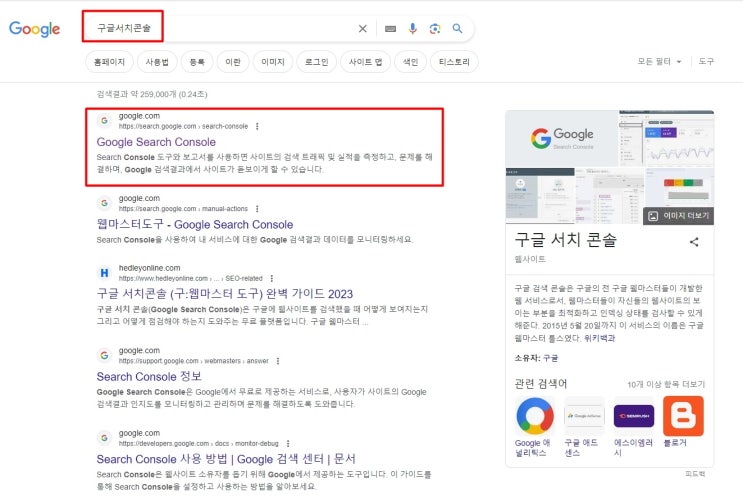Open three-dot menu for monitor-debug result
The width and height of the screenshot is (743, 502).
tap(288, 443)
